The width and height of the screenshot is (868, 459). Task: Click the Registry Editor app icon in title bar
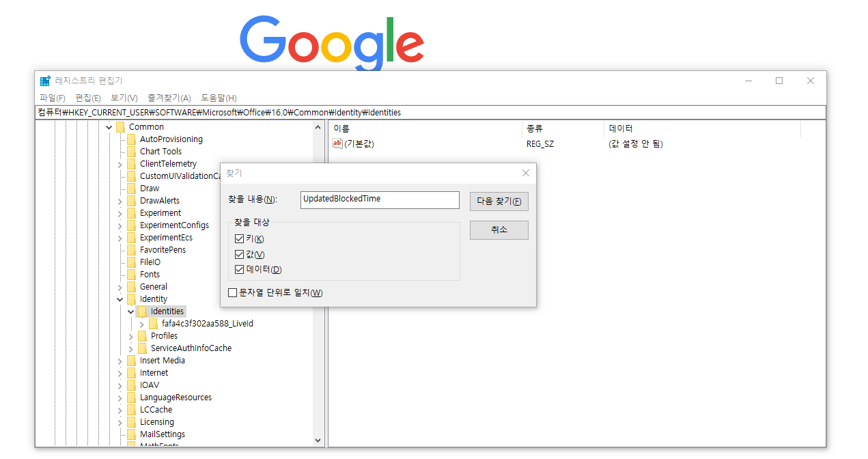point(45,81)
